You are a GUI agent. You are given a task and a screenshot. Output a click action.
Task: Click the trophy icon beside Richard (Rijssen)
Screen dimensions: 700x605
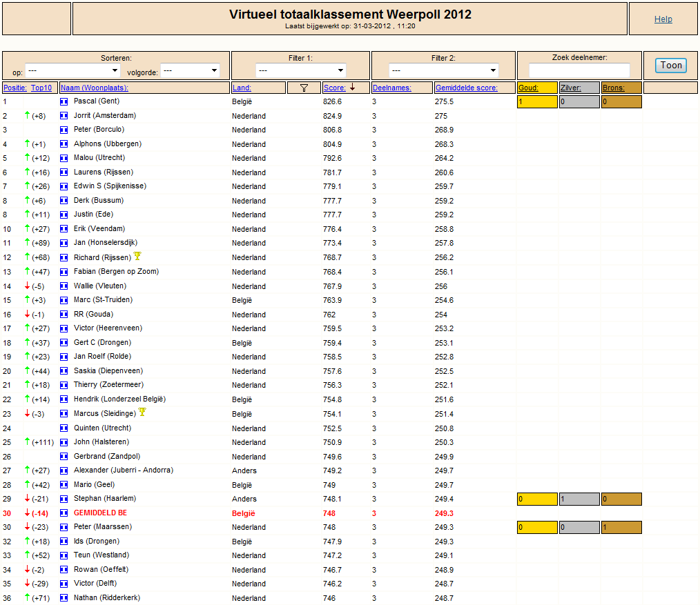pyautogui.click(x=137, y=256)
